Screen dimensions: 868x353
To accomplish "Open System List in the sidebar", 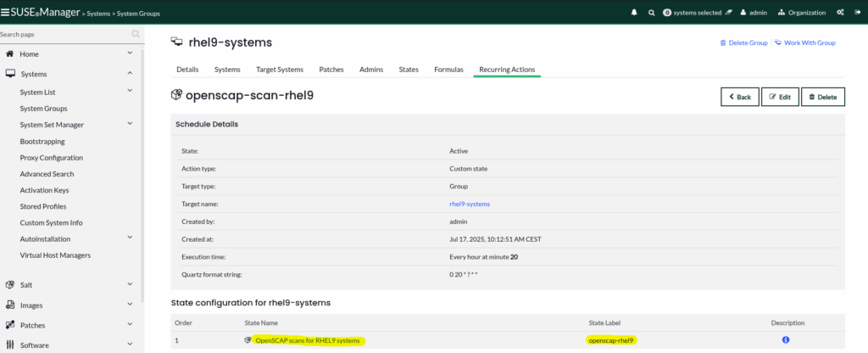I will (37, 92).
